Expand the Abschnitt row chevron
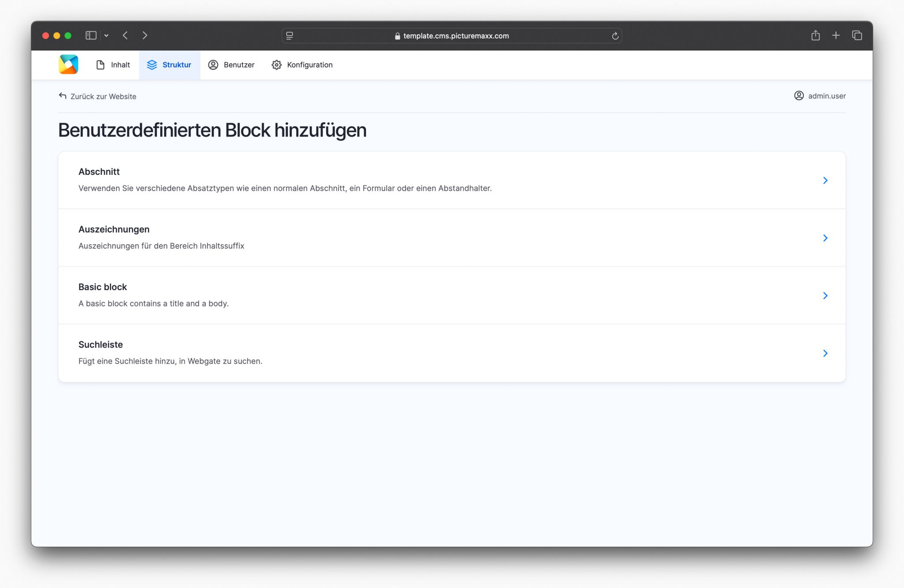The height and width of the screenshot is (588, 904). tap(825, 180)
